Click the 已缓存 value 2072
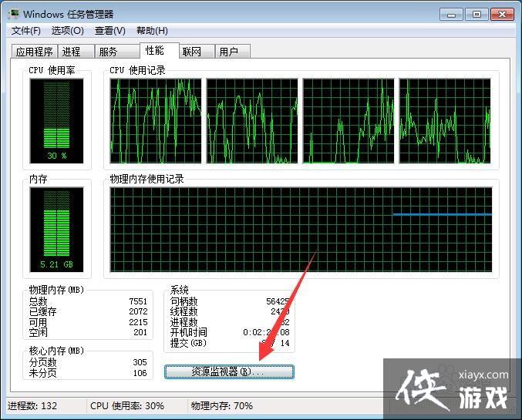 click(138, 311)
